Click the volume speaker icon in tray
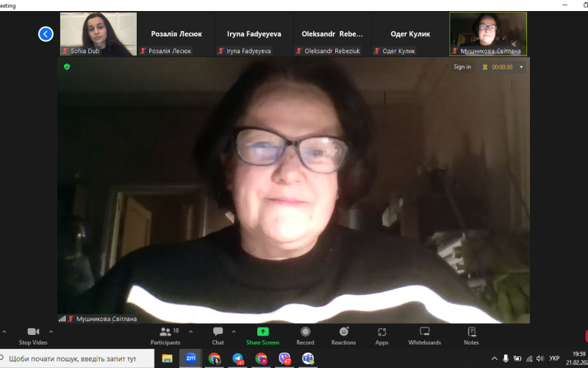This screenshot has width=588, height=368. pyautogui.click(x=540, y=358)
